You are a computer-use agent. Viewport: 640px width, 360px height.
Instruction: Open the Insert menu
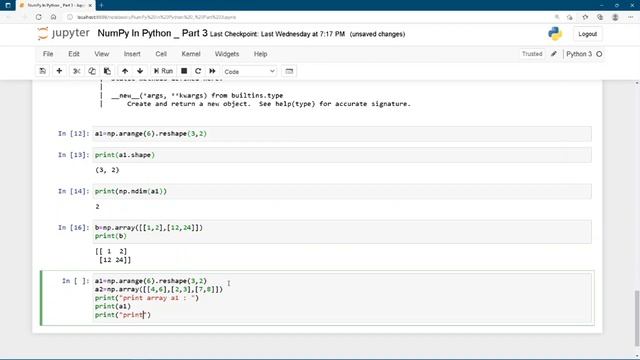(132, 54)
